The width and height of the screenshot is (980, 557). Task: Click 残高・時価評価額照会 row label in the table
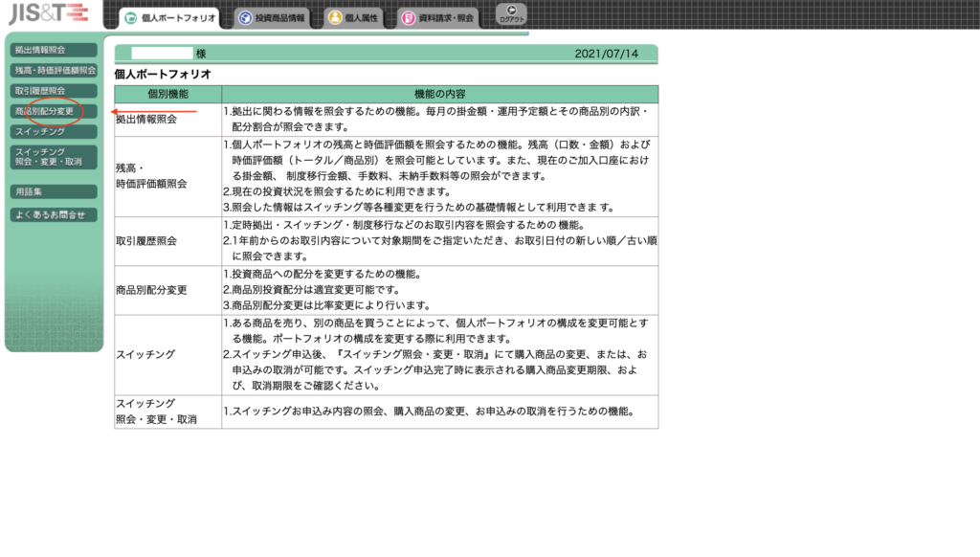click(x=151, y=175)
